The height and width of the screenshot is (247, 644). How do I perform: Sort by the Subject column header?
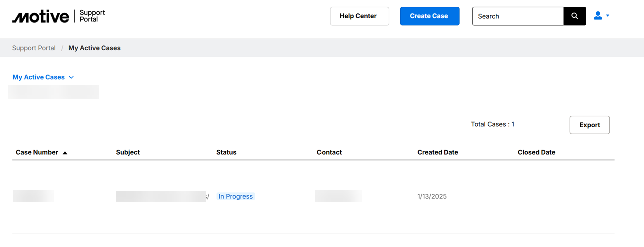click(128, 152)
